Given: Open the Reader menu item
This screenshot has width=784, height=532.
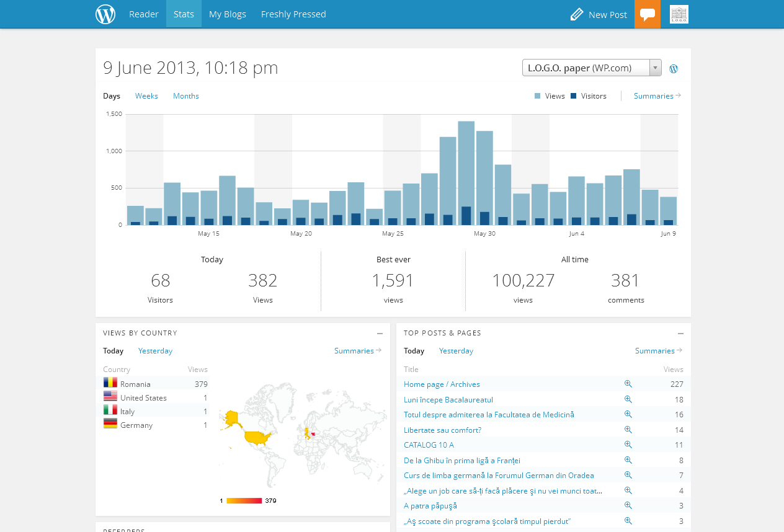Looking at the screenshot, I should [144, 14].
